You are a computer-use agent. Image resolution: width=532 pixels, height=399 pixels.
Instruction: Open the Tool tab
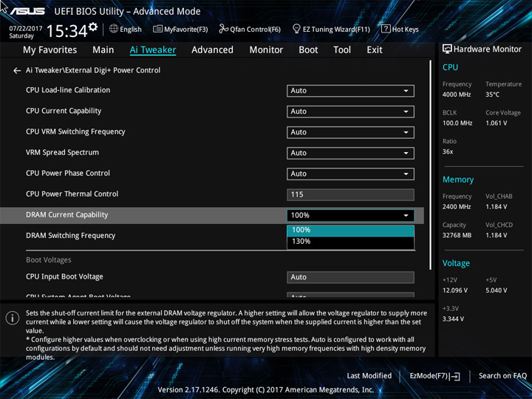(x=342, y=50)
